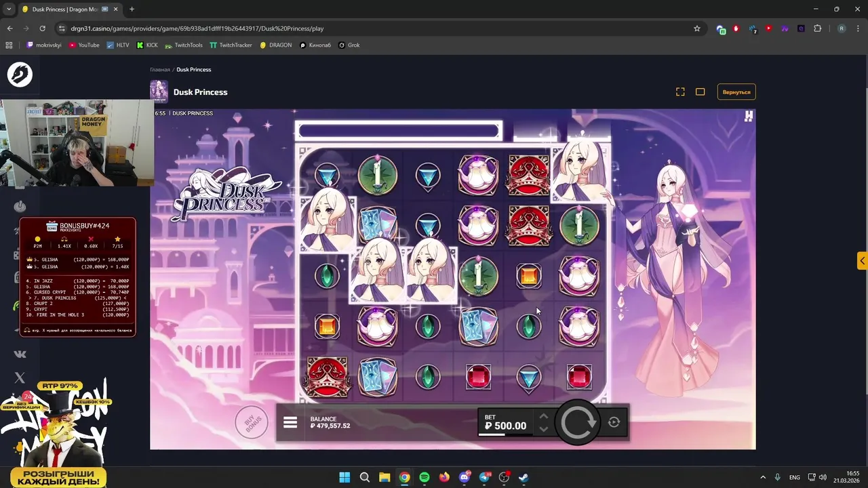
Task: Select the Dusk Princess browser tab
Action: (64, 9)
